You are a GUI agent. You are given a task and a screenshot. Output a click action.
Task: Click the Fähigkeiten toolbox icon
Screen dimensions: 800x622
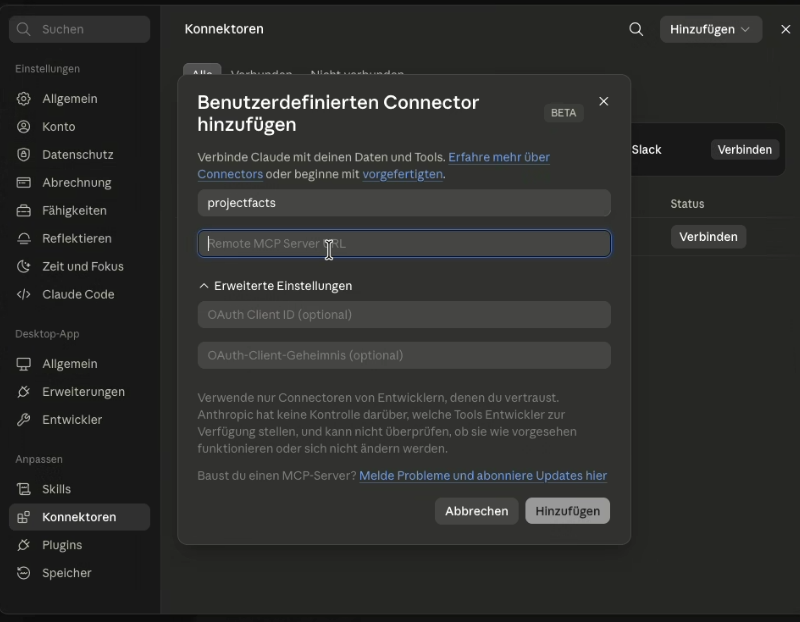tap(23, 210)
